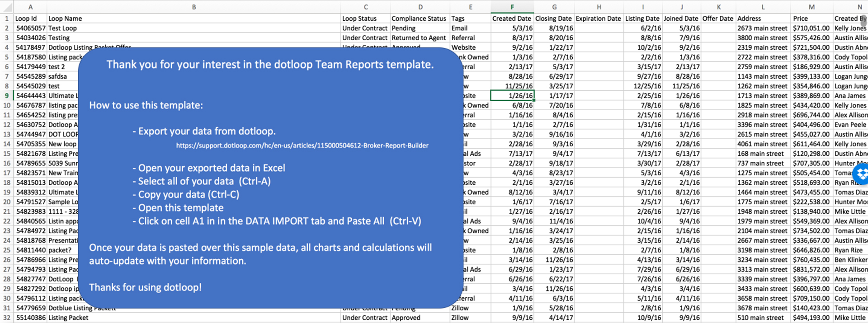Viewport: 868px width, 323px height.
Task: Select the 'Testing' loop name cell
Action: [193, 38]
